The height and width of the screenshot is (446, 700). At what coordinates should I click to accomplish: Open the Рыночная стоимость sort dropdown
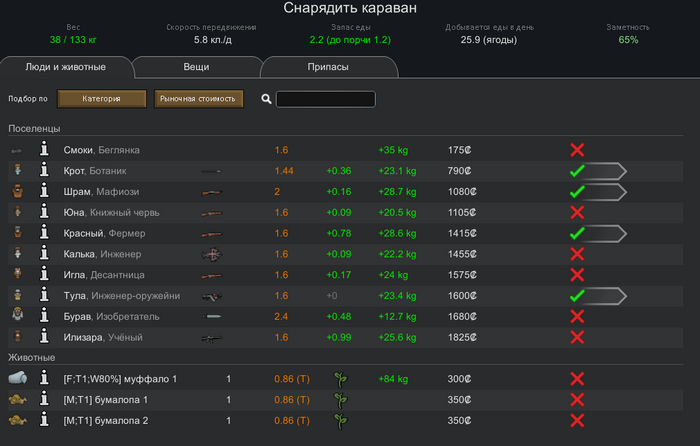(199, 99)
